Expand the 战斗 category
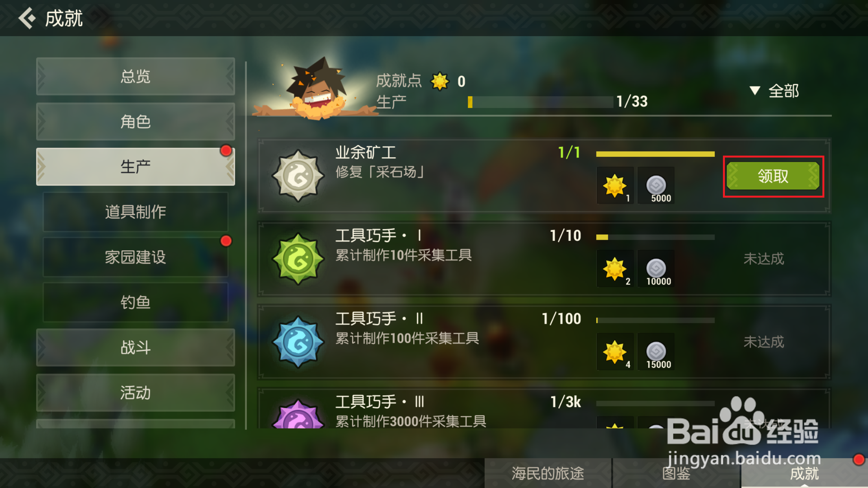 tap(136, 347)
